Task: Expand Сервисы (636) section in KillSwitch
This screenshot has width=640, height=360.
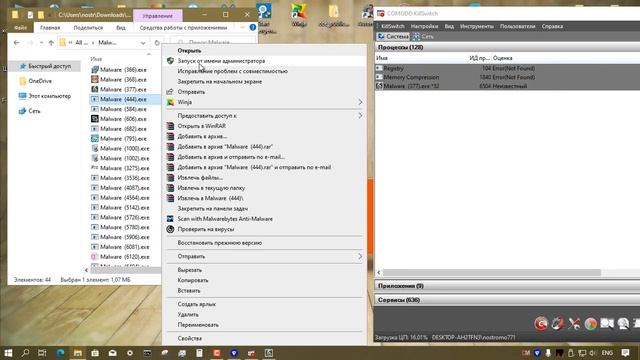Action: (507, 300)
